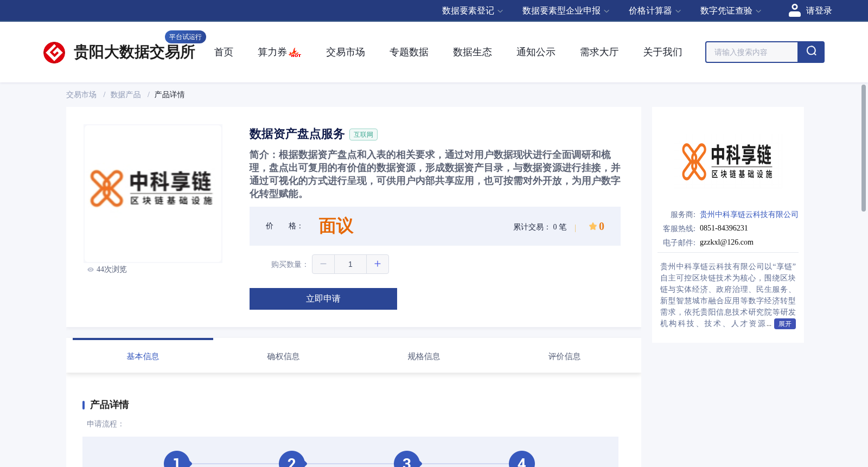Viewport: 868px width, 467px height.
Task: Click step 1 circle in 申请流程
Action: coord(177,459)
